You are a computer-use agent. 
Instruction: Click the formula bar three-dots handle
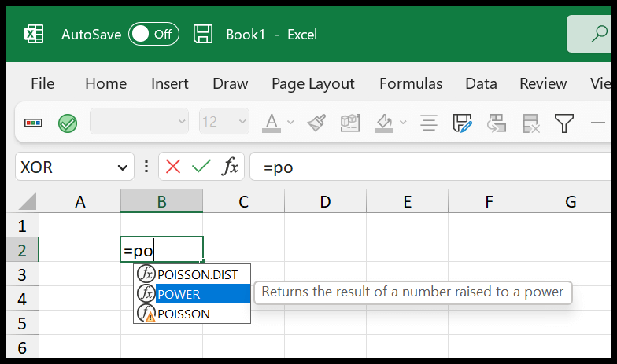146,167
